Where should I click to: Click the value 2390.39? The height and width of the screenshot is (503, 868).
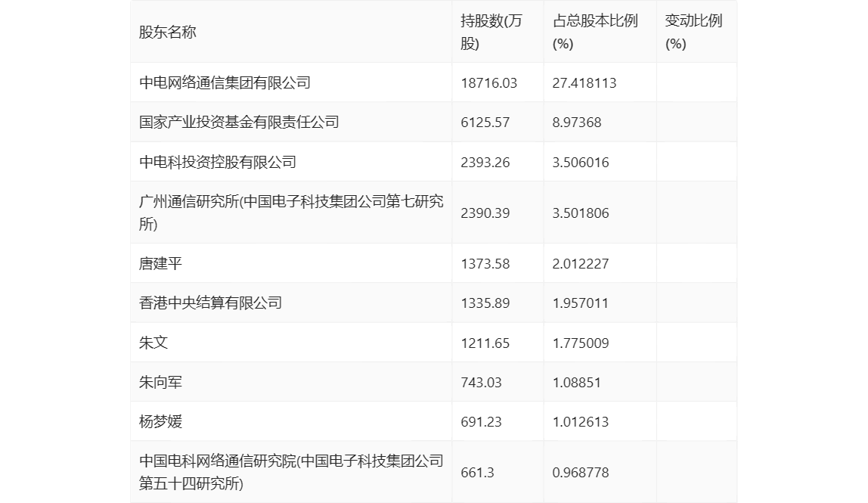tap(485, 213)
